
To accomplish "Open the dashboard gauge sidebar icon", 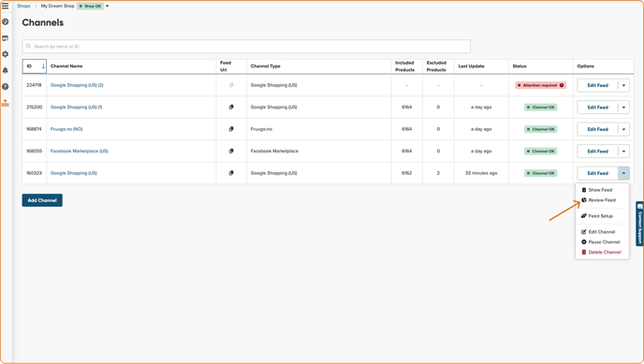I will [6, 22].
